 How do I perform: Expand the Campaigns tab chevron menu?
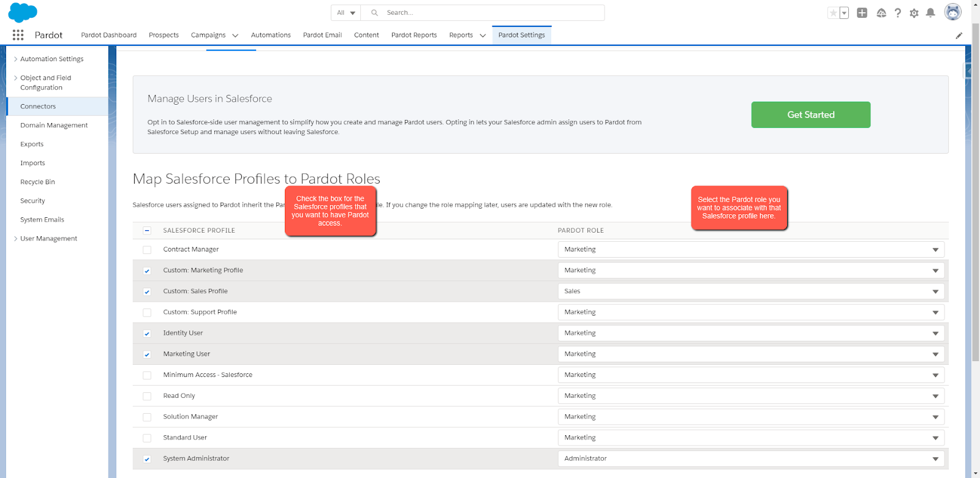click(x=235, y=35)
